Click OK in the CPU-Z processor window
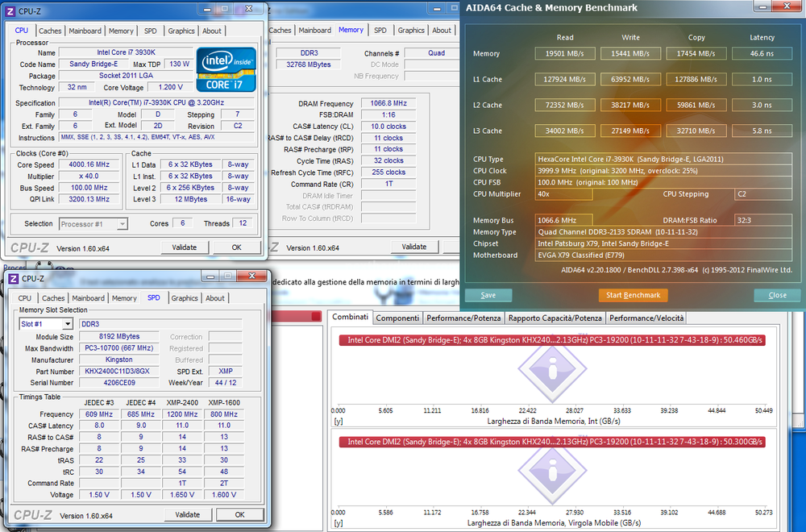This screenshot has height=532, width=806. (236, 247)
